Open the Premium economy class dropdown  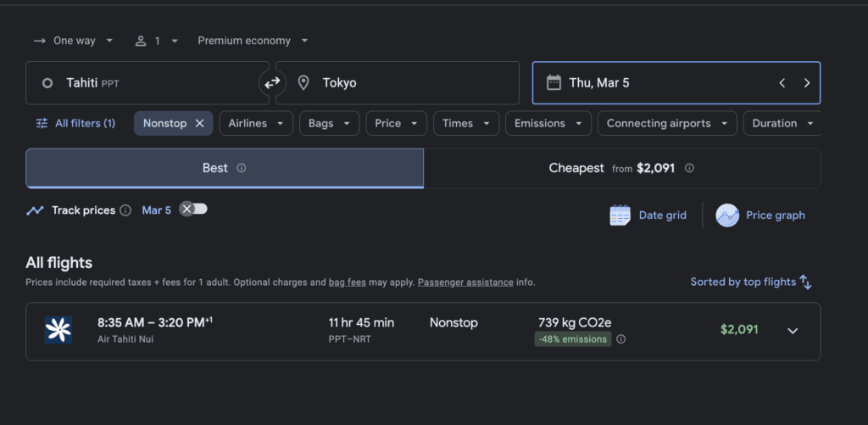253,41
